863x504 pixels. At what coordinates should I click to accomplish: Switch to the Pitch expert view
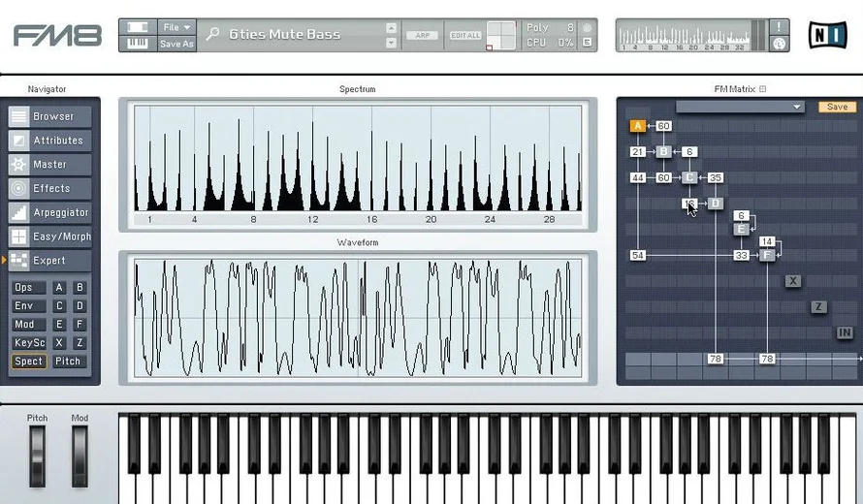pyautogui.click(x=68, y=362)
